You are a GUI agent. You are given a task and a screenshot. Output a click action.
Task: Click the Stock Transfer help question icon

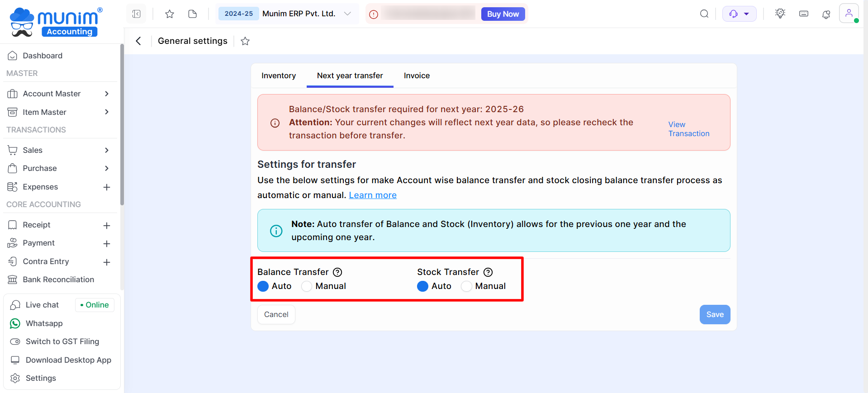point(488,272)
